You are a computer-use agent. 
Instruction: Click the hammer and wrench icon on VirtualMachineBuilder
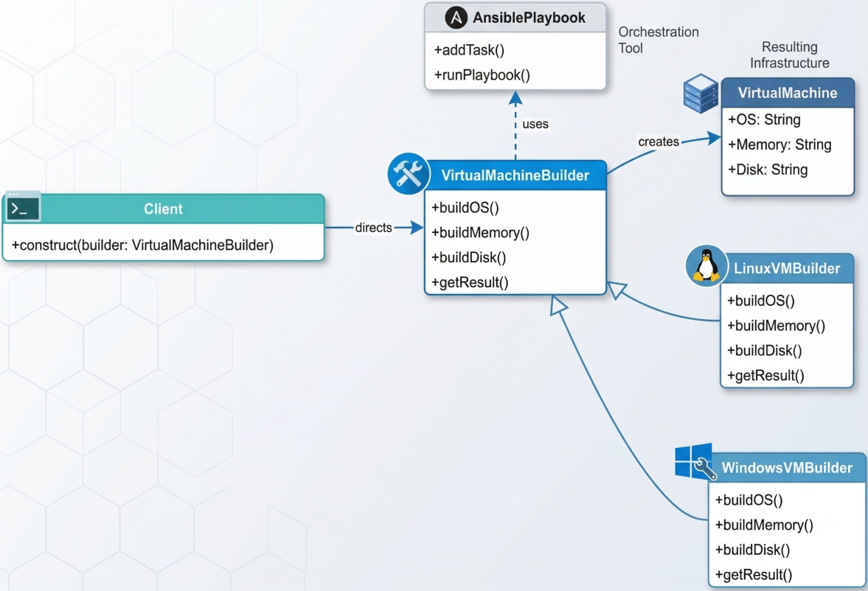tap(408, 174)
